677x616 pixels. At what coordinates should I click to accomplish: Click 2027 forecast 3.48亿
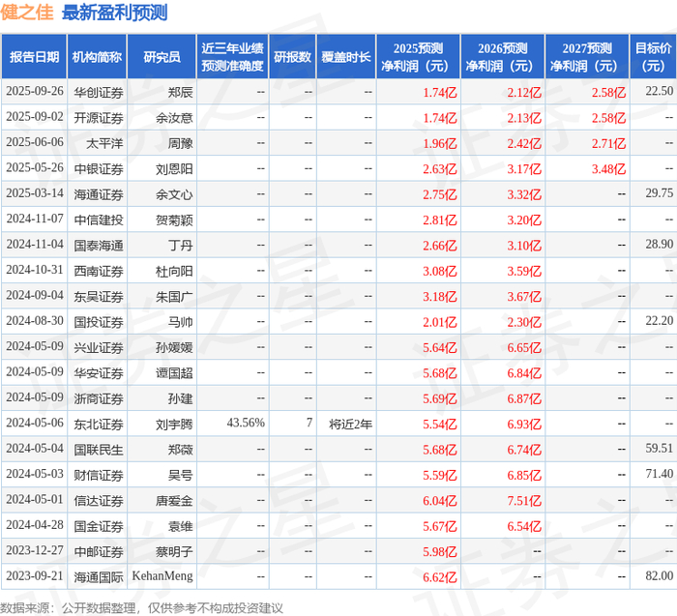coord(608,169)
